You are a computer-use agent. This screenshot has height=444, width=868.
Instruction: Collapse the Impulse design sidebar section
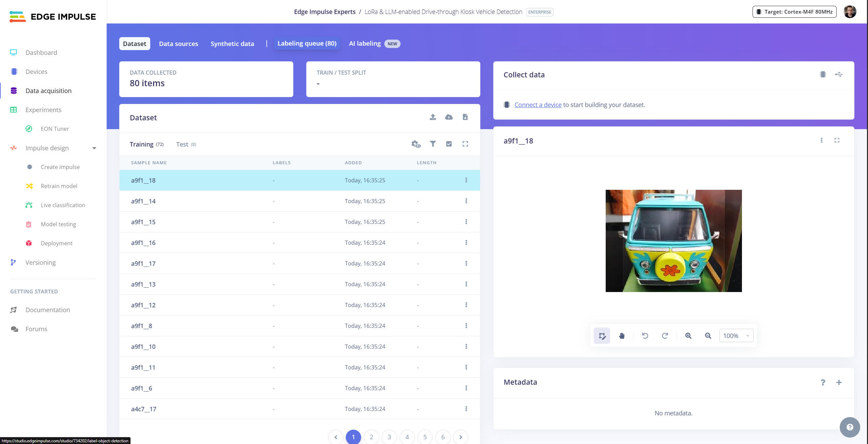coord(94,148)
